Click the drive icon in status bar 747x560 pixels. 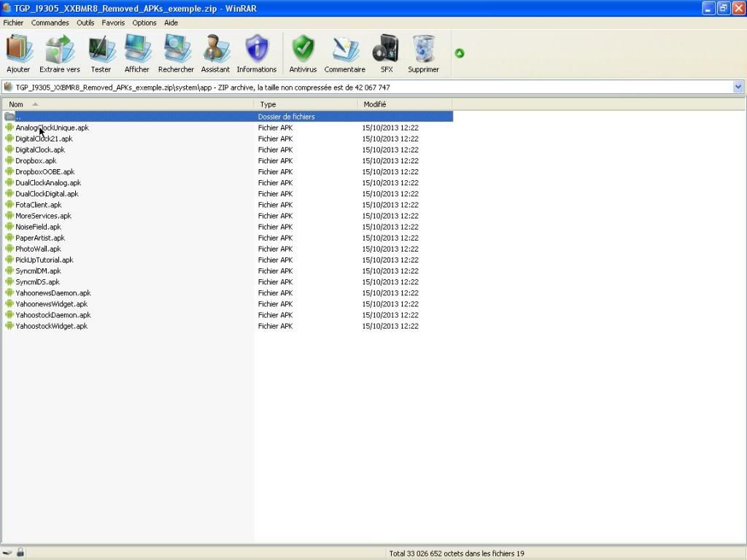point(7,553)
